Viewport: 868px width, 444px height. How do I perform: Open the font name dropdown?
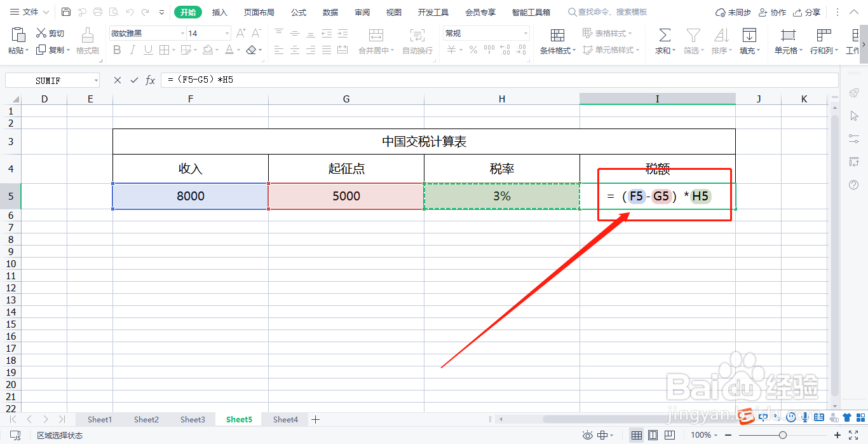[182, 32]
